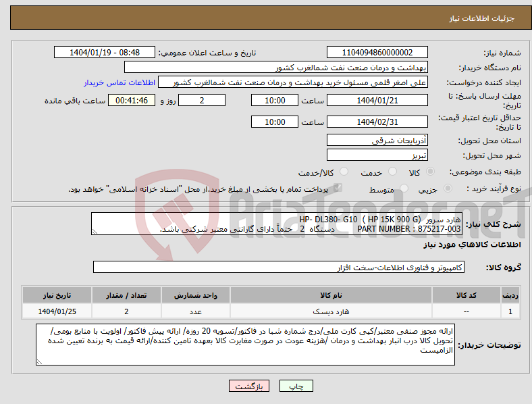Click the description box resize handle
Viewport: 532px width, 404px height.
click(95, 232)
